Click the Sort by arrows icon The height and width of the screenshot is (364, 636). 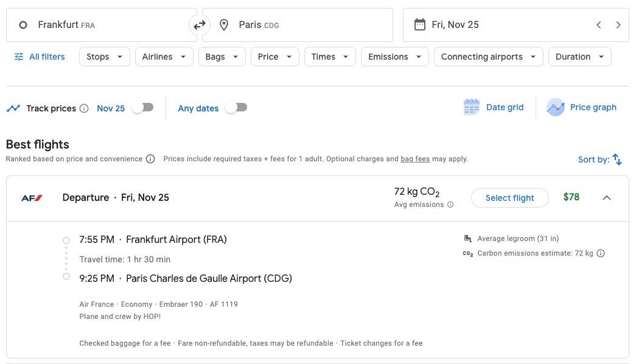[617, 159]
